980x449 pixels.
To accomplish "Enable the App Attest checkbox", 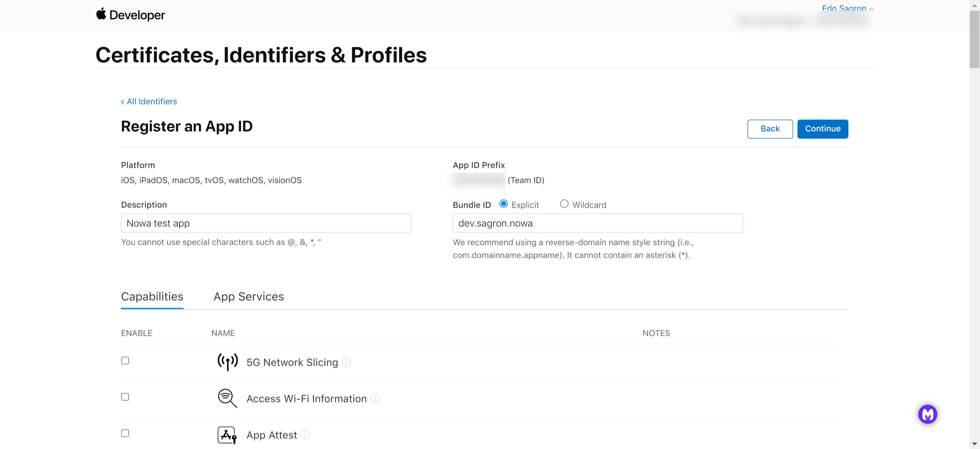I will [x=125, y=433].
